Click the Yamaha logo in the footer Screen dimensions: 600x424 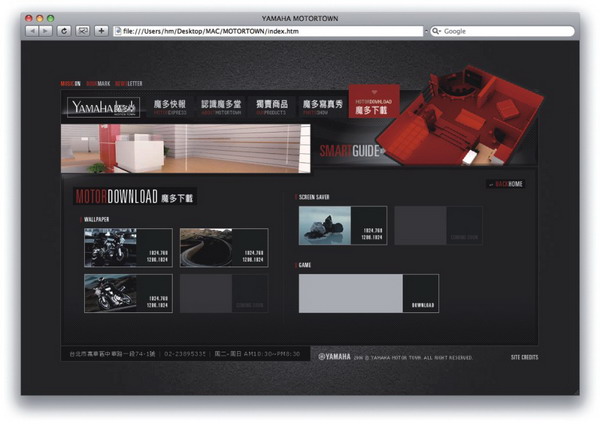334,357
